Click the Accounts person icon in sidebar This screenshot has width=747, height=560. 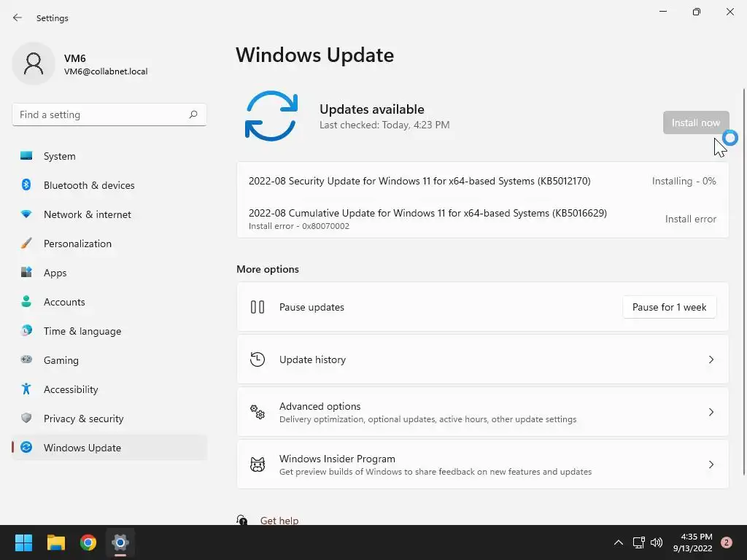click(26, 301)
